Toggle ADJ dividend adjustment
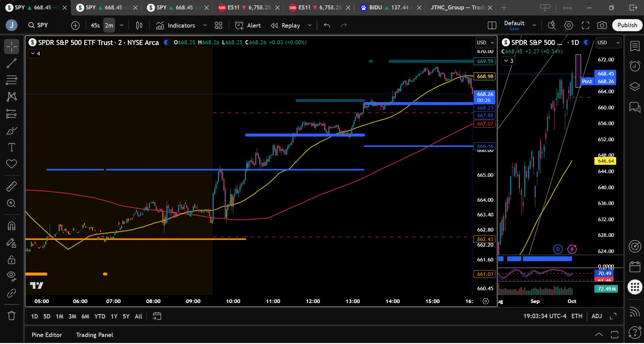 (x=597, y=316)
